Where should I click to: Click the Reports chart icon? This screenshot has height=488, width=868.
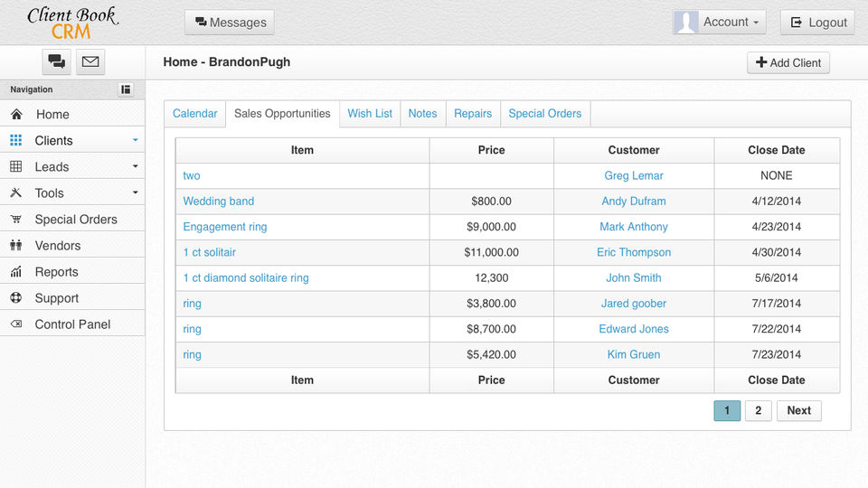tap(16, 272)
